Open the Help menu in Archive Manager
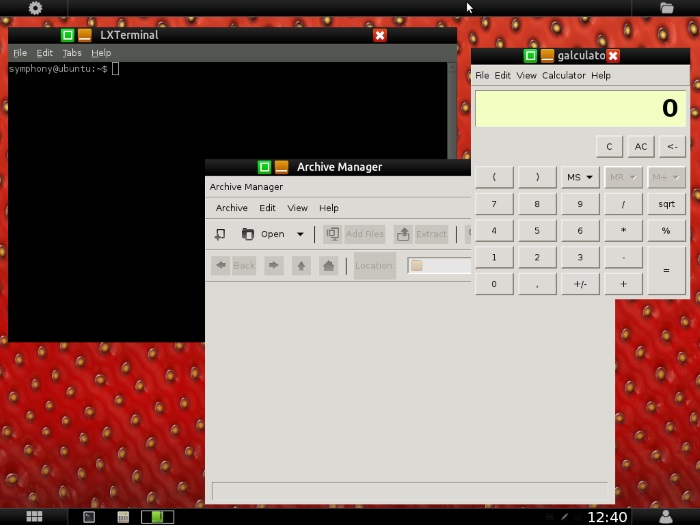Screen dimensions: 700x525 pos(329,208)
